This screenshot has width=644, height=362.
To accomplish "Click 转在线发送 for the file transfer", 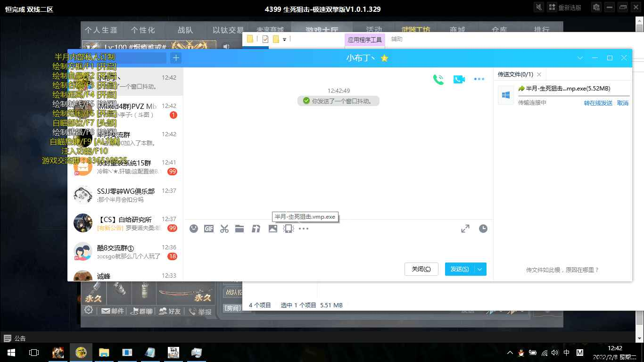I will coord(598,103).
